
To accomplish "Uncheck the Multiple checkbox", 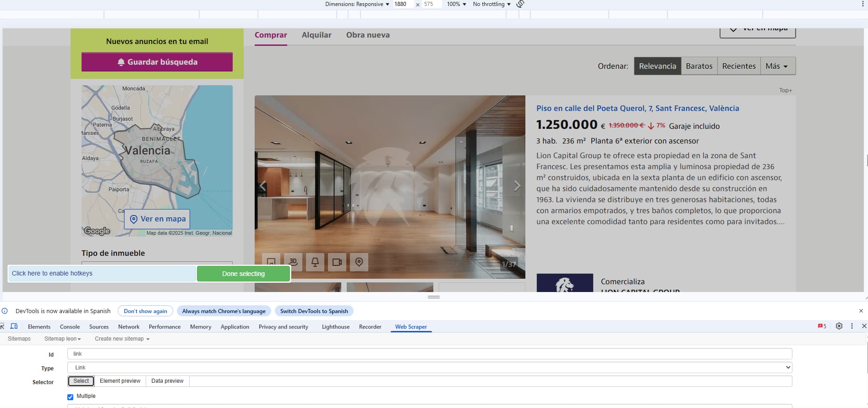I will (70, 397).
